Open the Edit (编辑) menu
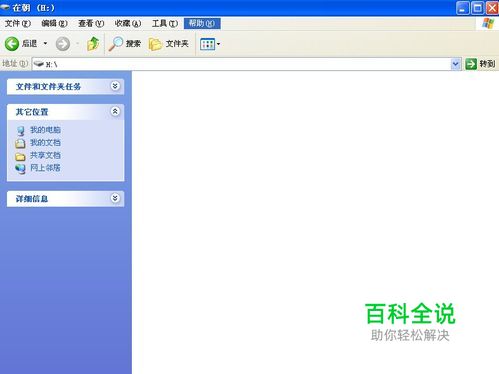The height and width of the screenshot is (374, 499). [x=54, y=24]
